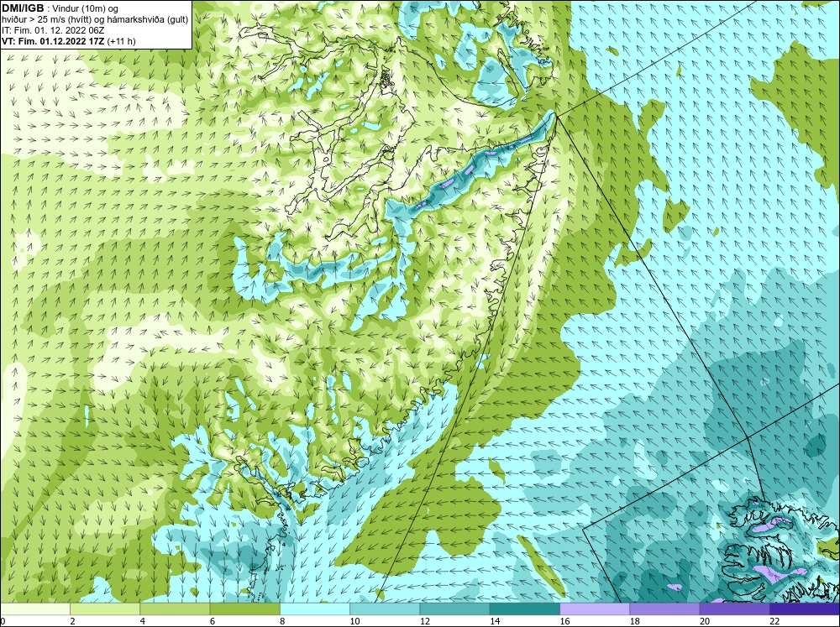Pick the light lavender 16–18 m/s legend swatch
Viewport: 840px width, 627px height.
pyautogui.click(x=595, y=609)
